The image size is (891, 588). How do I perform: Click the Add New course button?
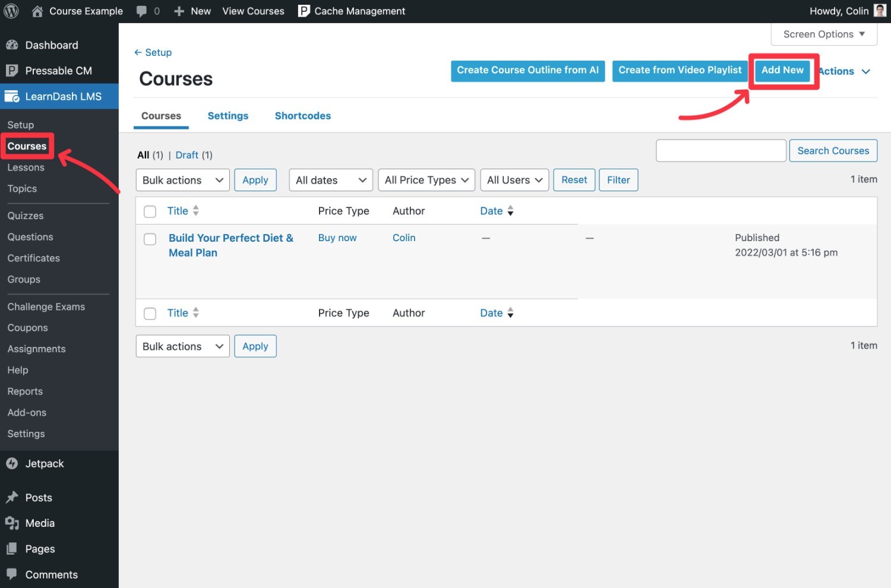point(782,71)
